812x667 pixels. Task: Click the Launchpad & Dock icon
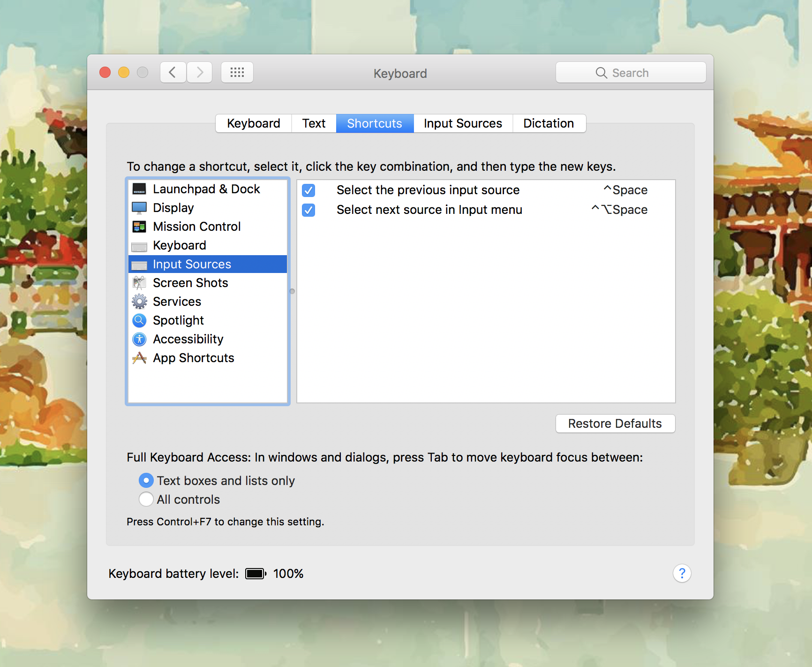[139, 189]
